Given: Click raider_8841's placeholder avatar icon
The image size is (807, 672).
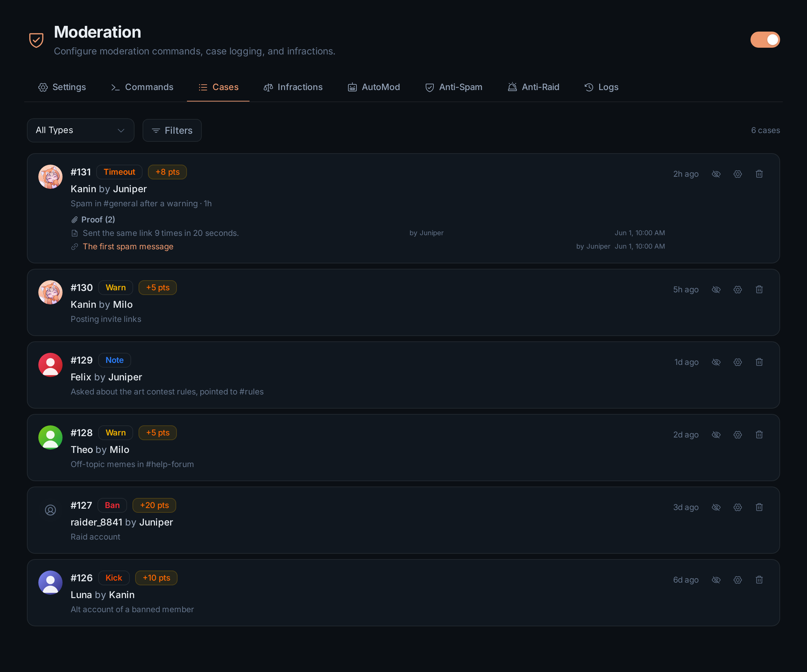Looking at the screenshot, I should tap(50, 510).
